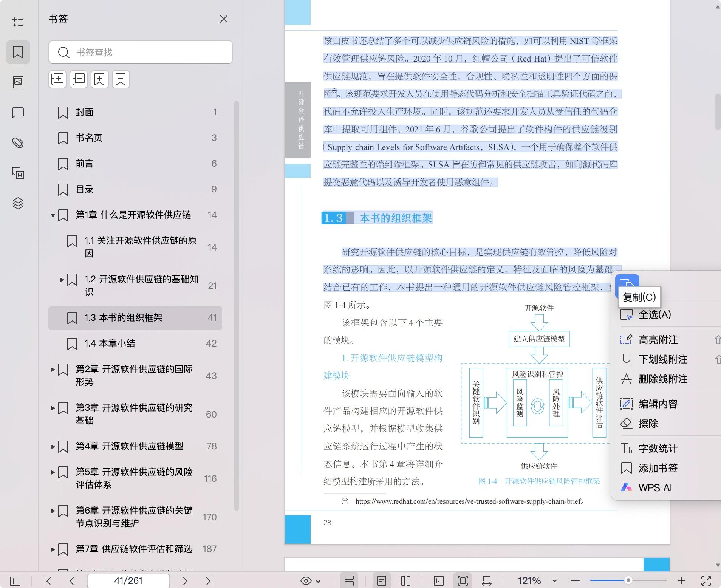Open eye mode dropdown arrow
Screen dimensions: 721x588
[x=318, y=581]
